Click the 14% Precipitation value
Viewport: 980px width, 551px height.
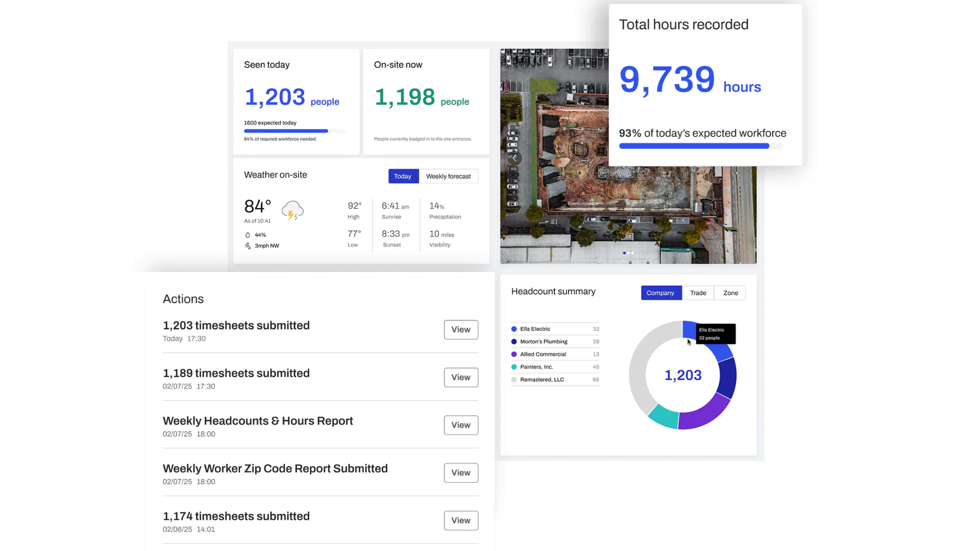436,206
